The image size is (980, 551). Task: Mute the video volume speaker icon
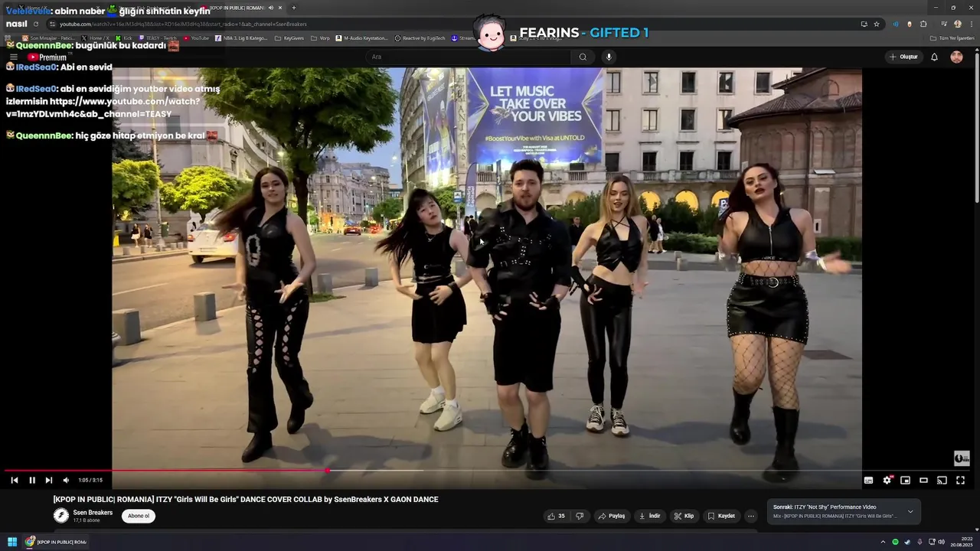coord(66,480)
